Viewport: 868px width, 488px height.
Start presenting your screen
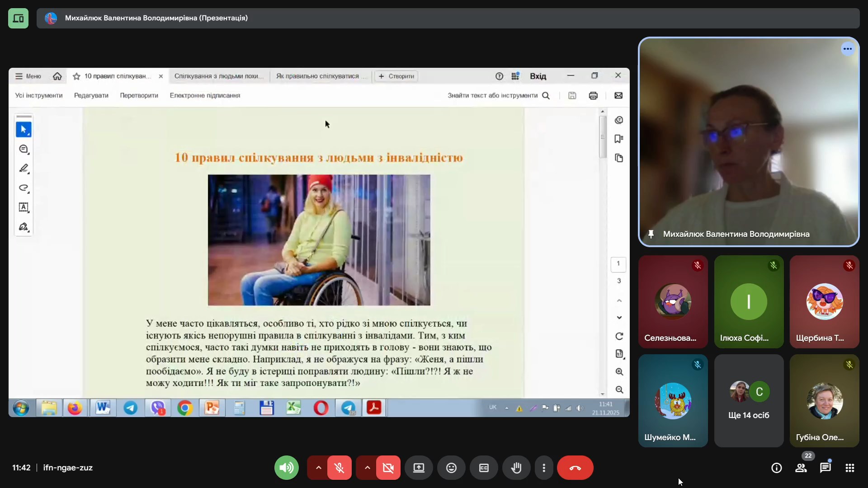click(419, 468)
